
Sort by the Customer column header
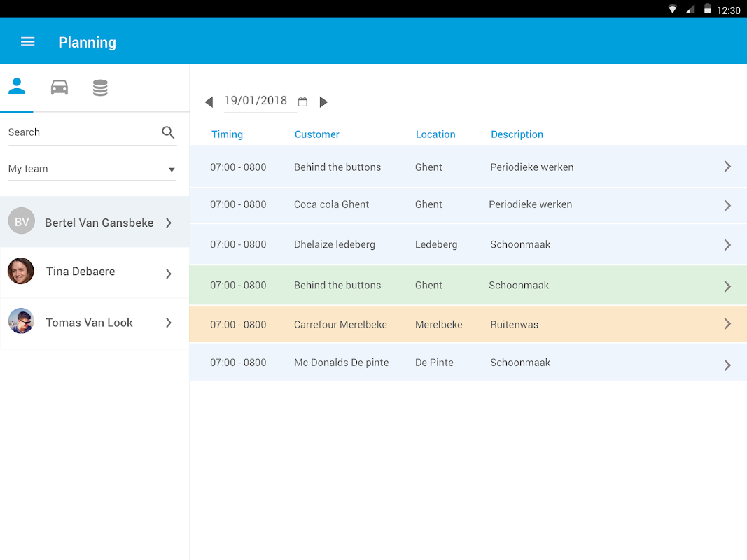(317, 134)
